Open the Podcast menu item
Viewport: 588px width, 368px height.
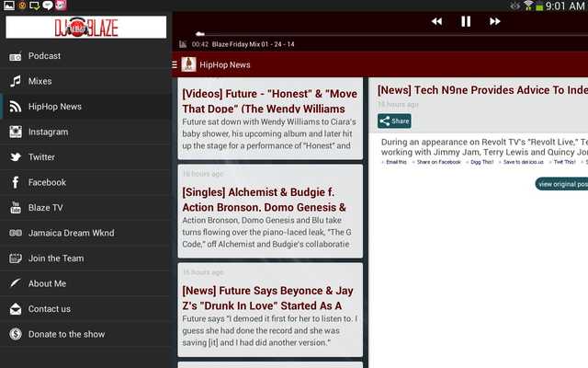click(x=85, y=56)
